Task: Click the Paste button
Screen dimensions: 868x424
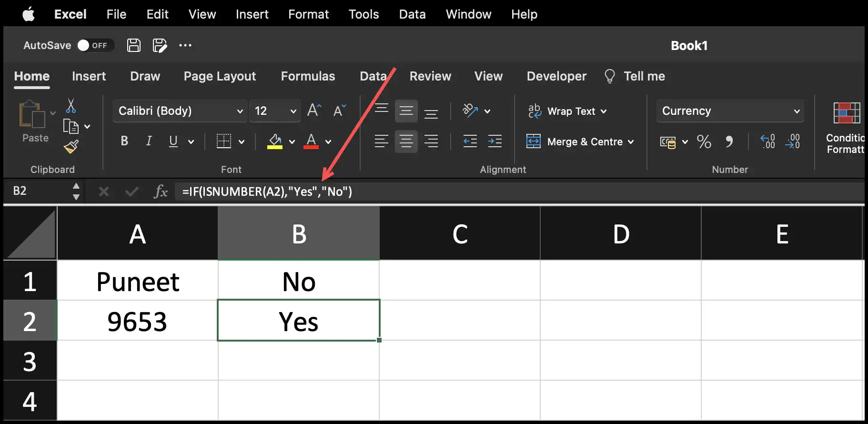Action: tap(35, 121)
